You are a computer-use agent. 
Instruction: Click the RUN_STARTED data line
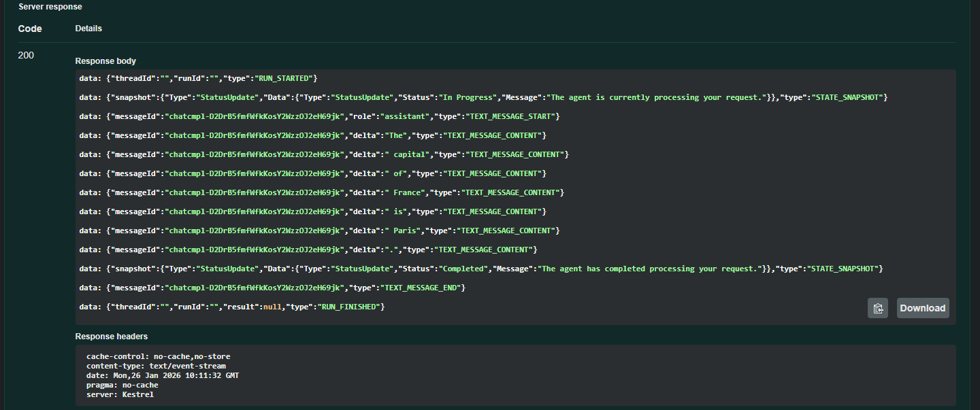pos(198,78)
